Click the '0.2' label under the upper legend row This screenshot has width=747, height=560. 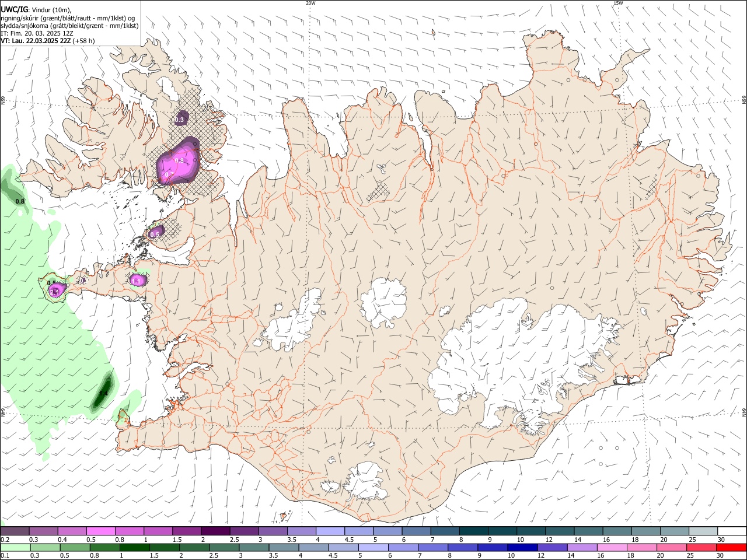(x=5, y=540)
